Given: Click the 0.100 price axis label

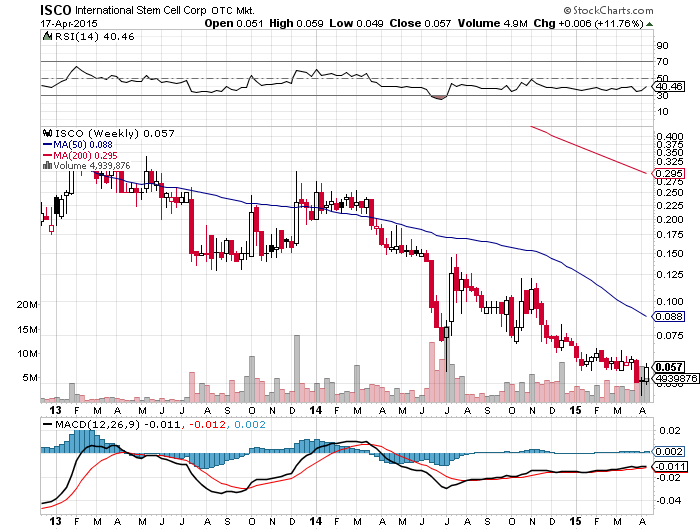Looking at the screenshot, I should [x=670, y=301].
